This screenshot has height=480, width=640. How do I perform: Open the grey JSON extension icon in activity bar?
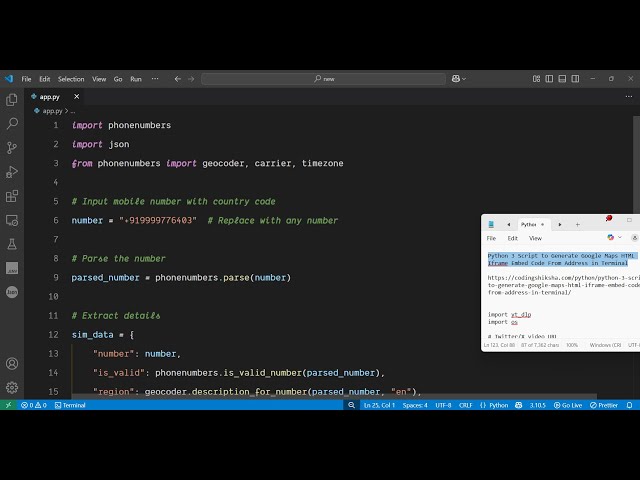pyautogui.click(x=12, y=268)
